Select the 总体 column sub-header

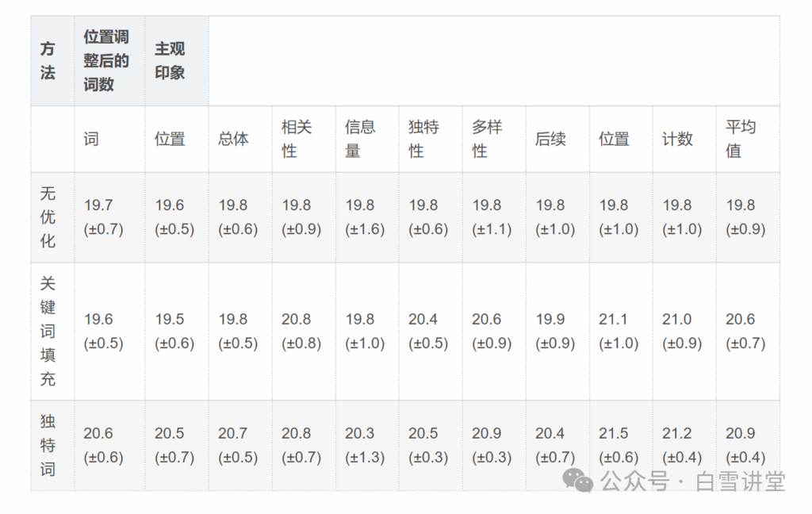pos(233,139)
